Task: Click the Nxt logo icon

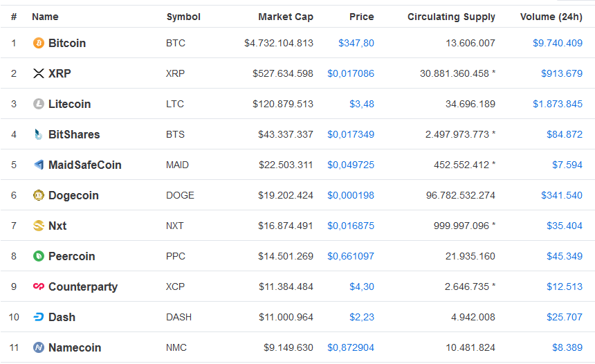Action: click(38, 226)
